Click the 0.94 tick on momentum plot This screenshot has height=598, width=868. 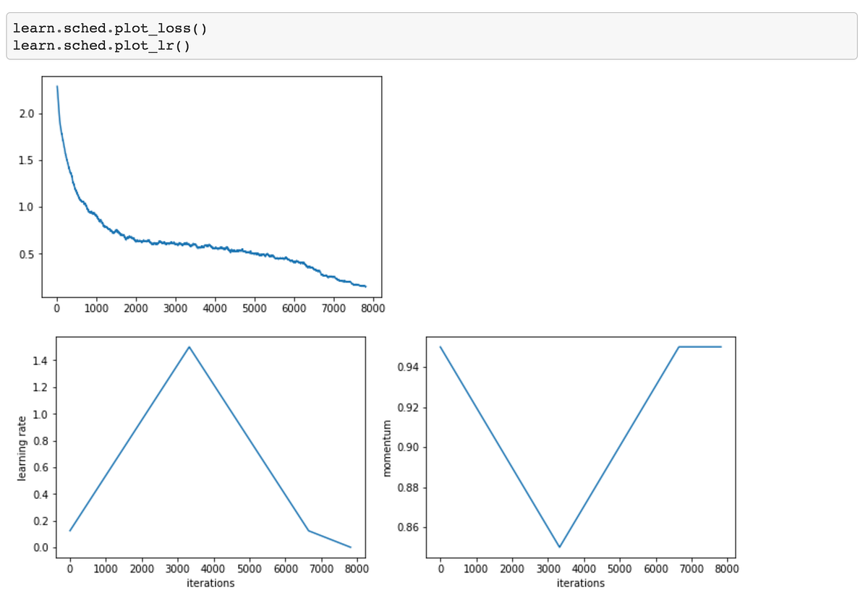tap(409, 367)
